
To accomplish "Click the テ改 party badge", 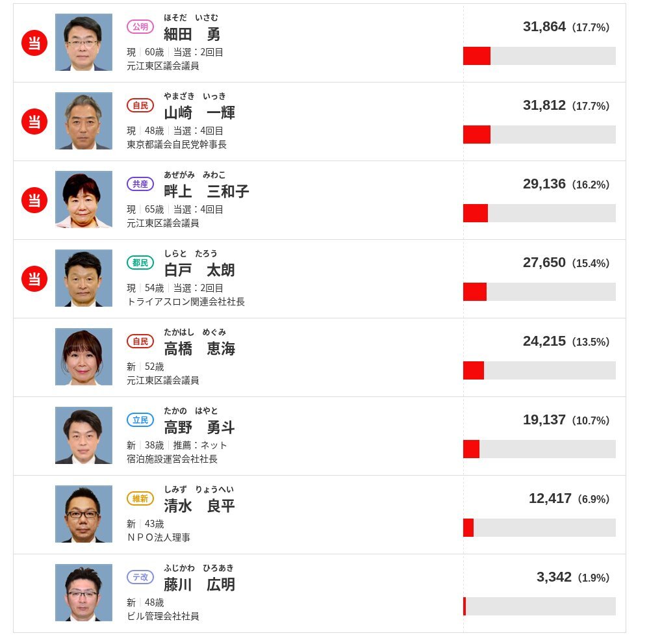I will (x=140, y=577).
